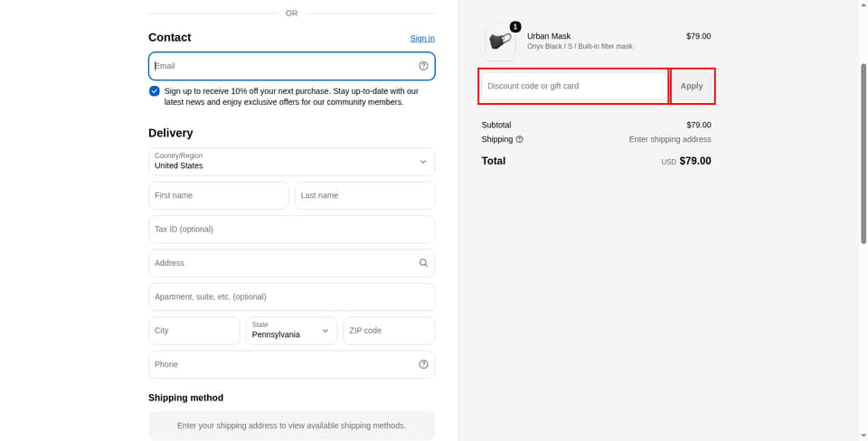Focus the Apartment, suite, etc. field
The height and width of the screenshot is (441, 868).
pos(292,296)
